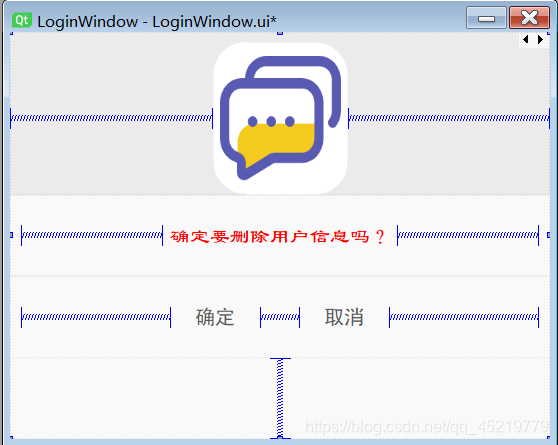This screenshot has width=558, height=445.
Task: Minimize the LoginWindow form window
Action: pyautogui.click(x=486, y=18)
